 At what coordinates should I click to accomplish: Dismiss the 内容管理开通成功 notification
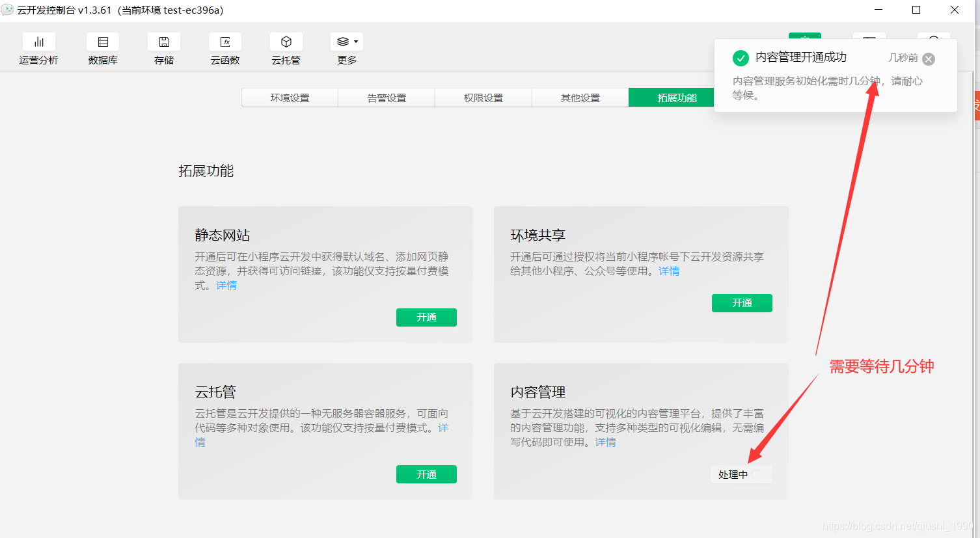(x=929, y=59)
